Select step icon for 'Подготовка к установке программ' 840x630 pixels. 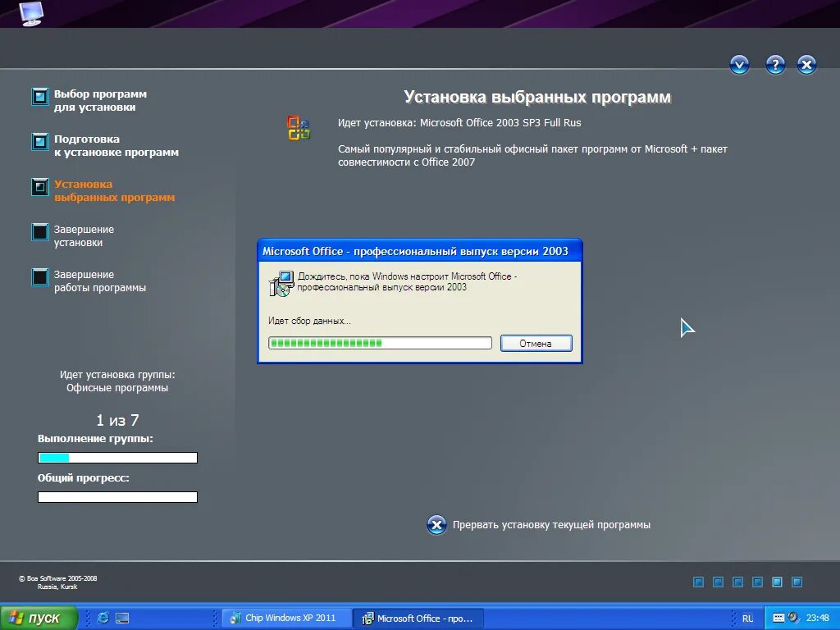(39, 141)
